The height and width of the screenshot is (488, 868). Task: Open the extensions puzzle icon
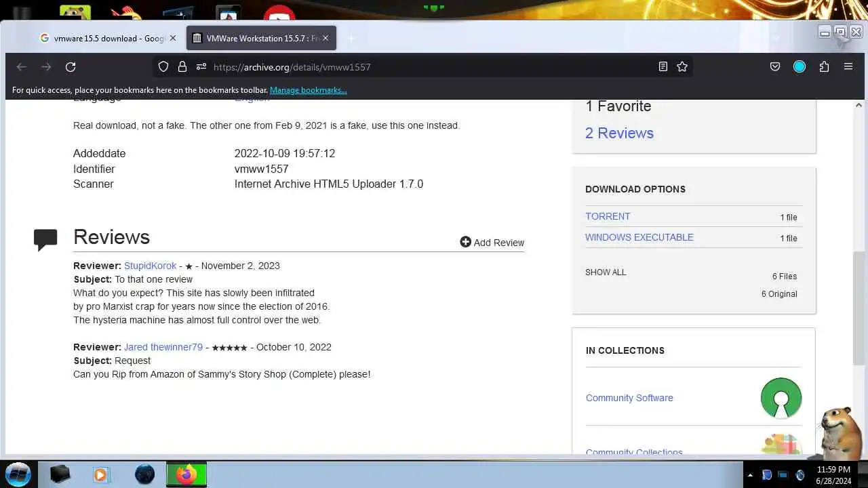pos(824,66)
